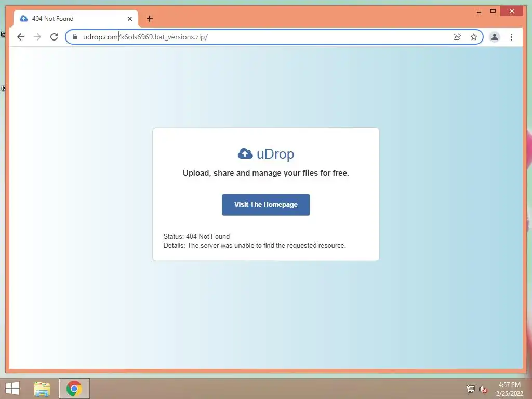
Task: Click the tab's uDrop favicon
Action: (x=24, y=18)
